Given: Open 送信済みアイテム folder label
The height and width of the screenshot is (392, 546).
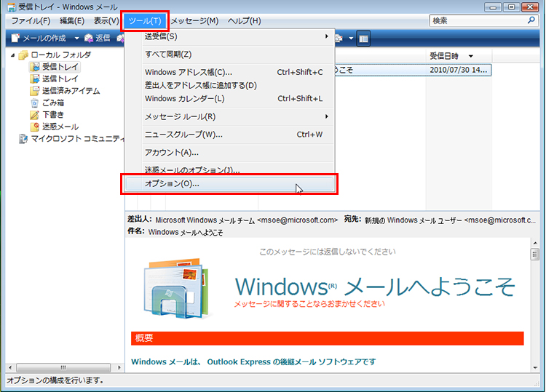Looking at the screenshot, I should 71,91.
